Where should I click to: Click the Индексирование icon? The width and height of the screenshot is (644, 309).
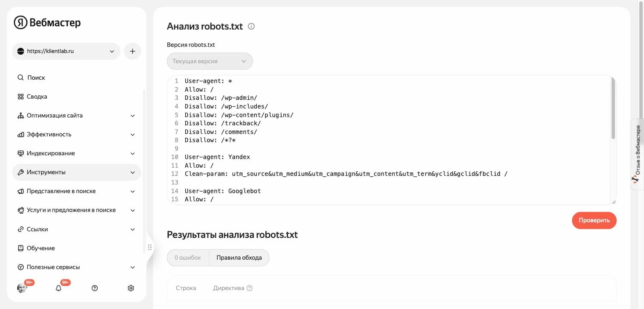(21, 153)
